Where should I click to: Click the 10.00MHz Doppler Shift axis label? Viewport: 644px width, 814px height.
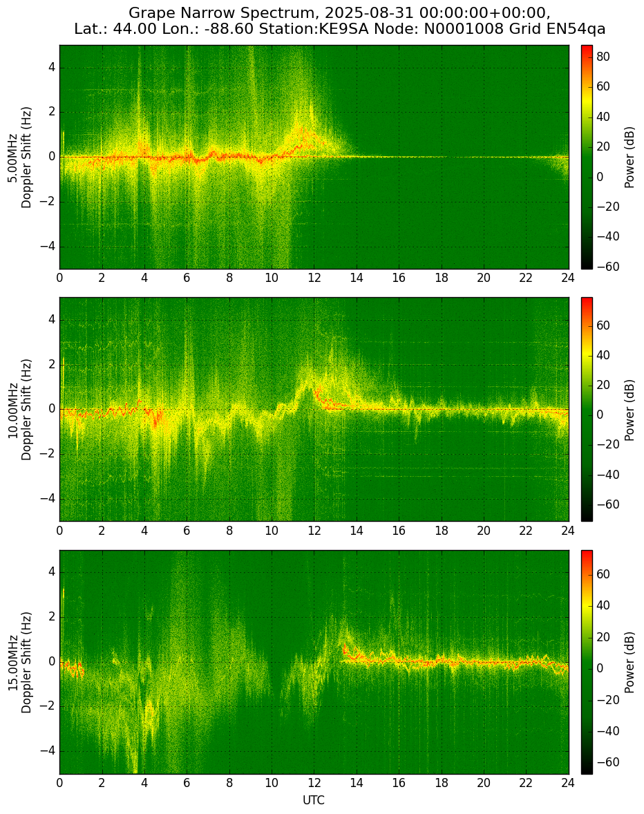pyautogui.click(x=19, y=410)
